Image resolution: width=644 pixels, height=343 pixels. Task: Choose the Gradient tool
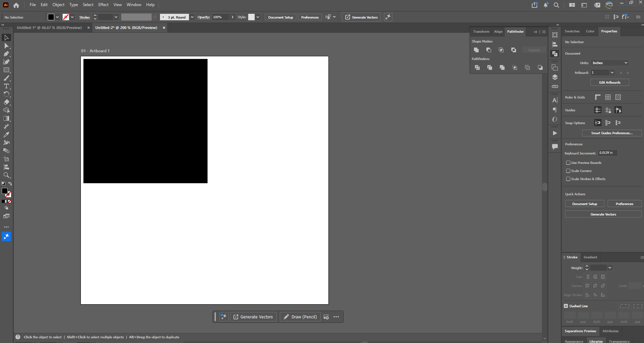point(6,118)
